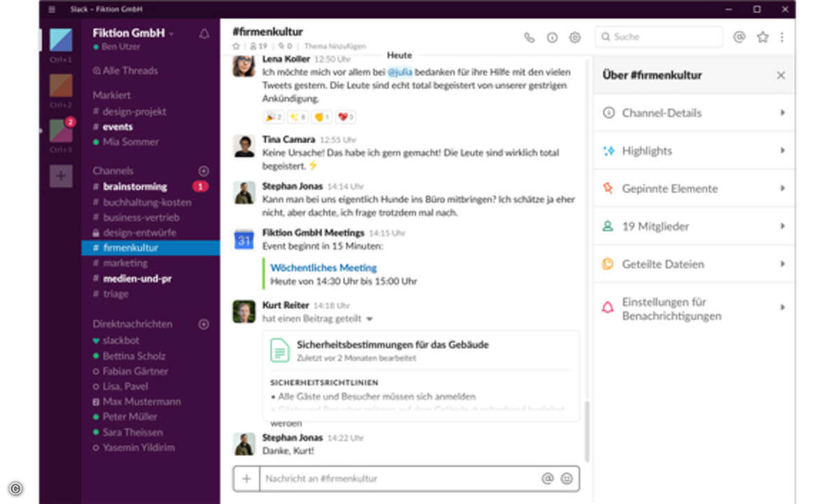The height and width of the screenshot is (504, 840).
Task: Open Alle Threads
Action: click(x=125, y=71)
